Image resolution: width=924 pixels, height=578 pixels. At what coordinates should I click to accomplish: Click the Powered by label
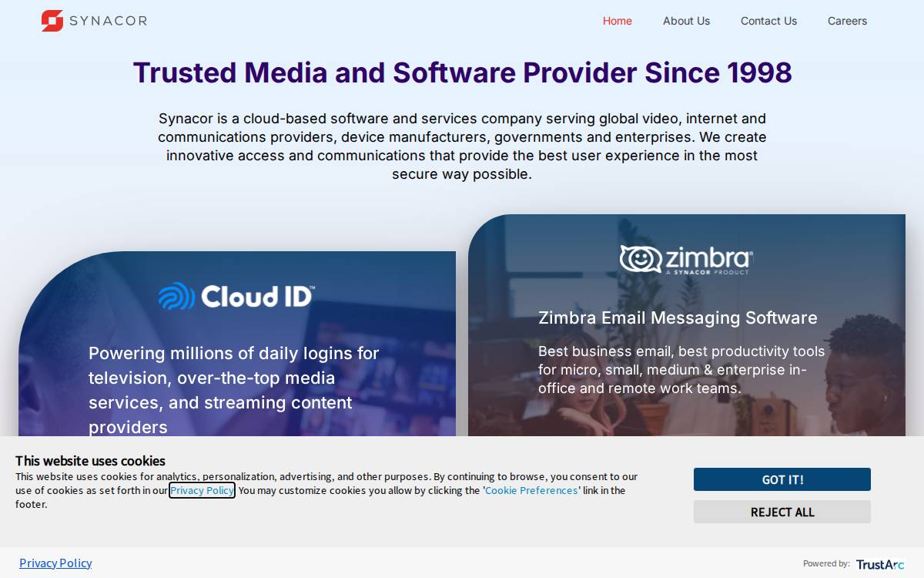click(x=826, y=563)
